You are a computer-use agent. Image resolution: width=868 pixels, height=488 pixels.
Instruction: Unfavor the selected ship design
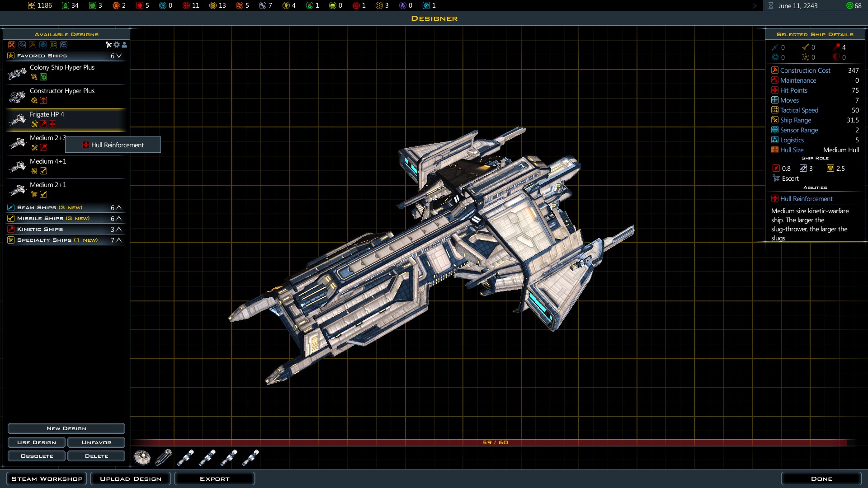[x=96, y=442]
